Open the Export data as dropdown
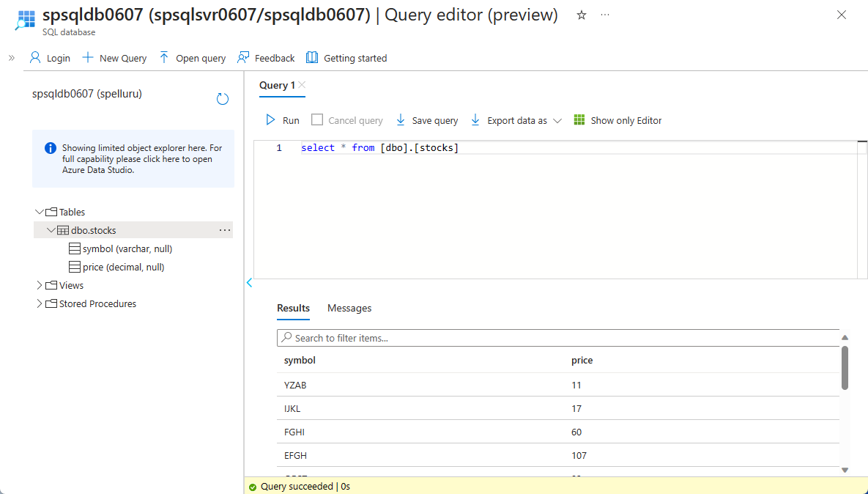Screen dimensions: 868x494 [559, 119]
